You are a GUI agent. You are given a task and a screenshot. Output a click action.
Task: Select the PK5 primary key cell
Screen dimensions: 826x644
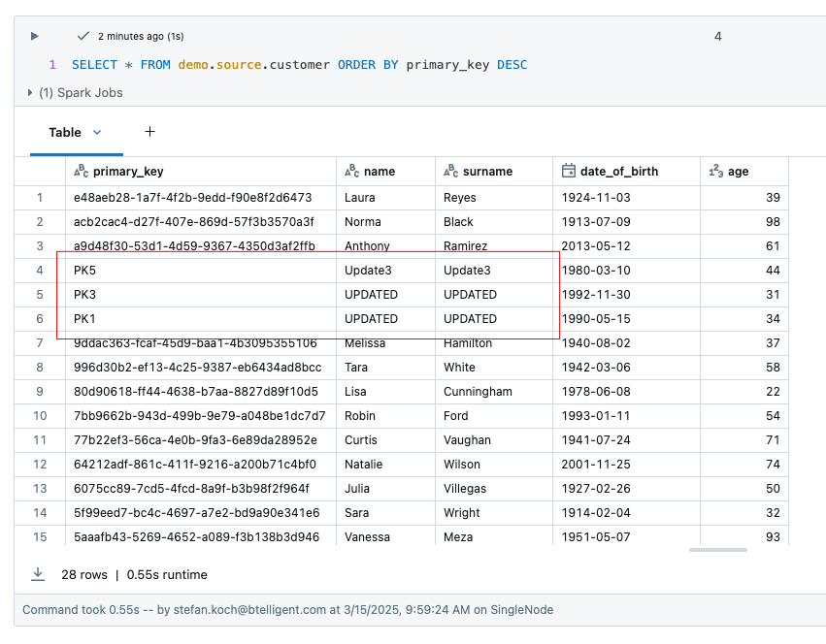(x=85, y=271)
